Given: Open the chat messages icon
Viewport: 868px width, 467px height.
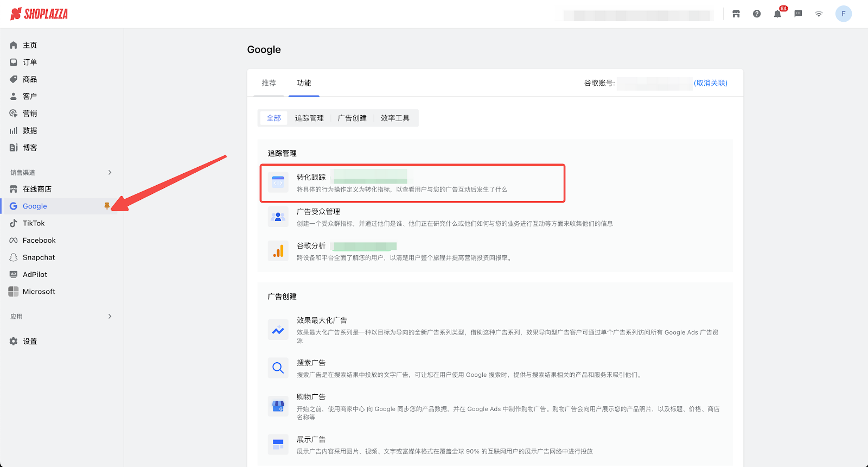Looking at the screenshot, I should (x=798, y=14).
